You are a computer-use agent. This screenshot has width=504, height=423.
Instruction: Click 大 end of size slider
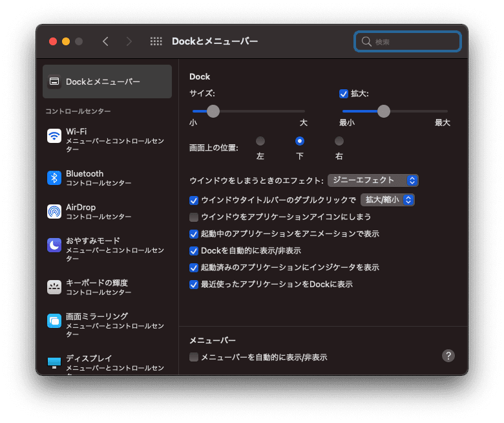[304, 122]
